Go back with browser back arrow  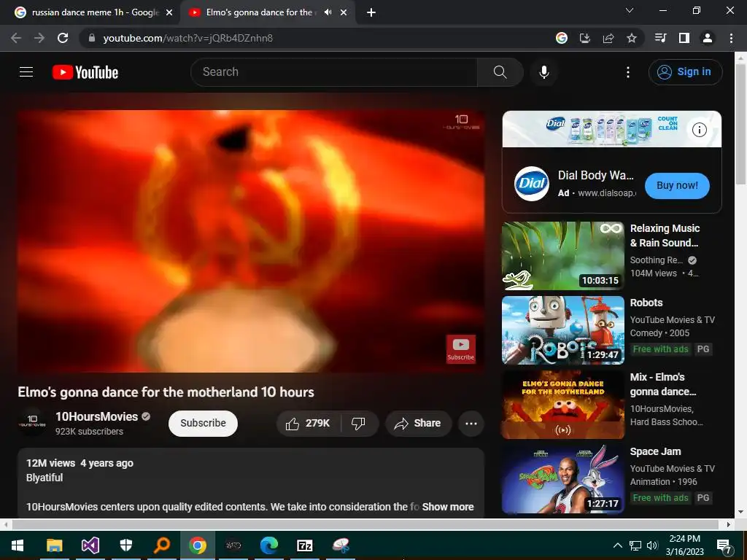(x=16, y=38)
